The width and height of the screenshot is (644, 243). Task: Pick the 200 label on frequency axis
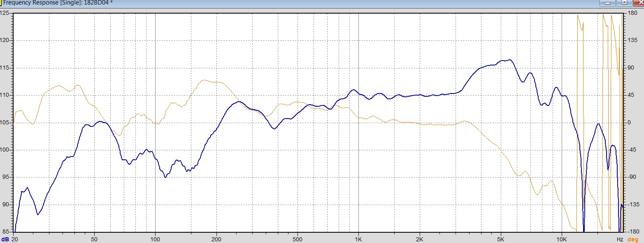click(x=216, y=239)
